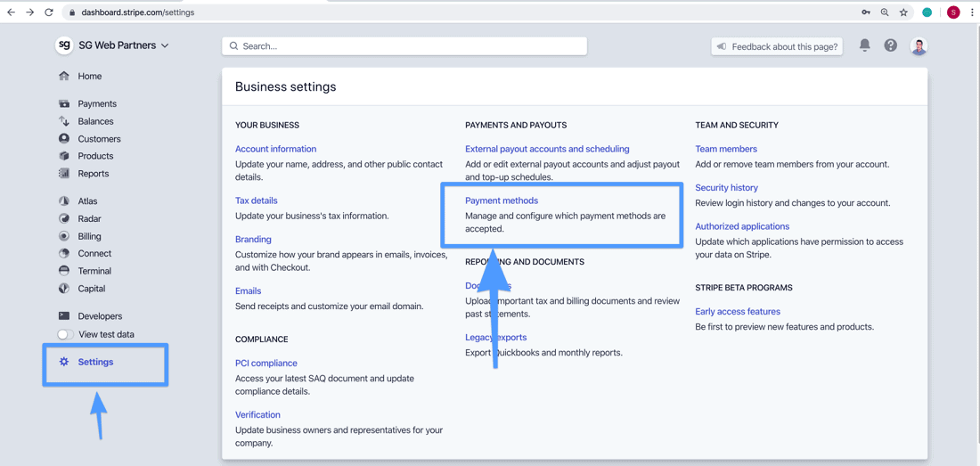Click the teal extension icon
This screenshot has width=980, height=466.
(927, 12)
